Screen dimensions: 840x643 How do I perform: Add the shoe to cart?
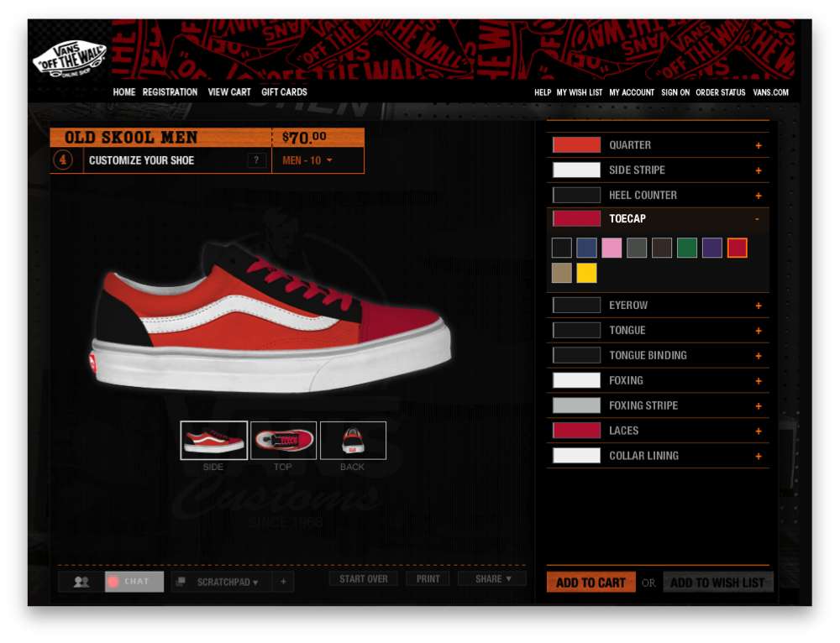click(x=591, y=583)
